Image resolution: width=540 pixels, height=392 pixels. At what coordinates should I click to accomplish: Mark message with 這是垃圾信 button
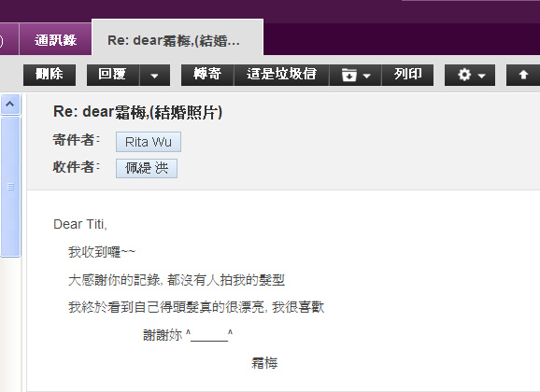coord(281,75)
